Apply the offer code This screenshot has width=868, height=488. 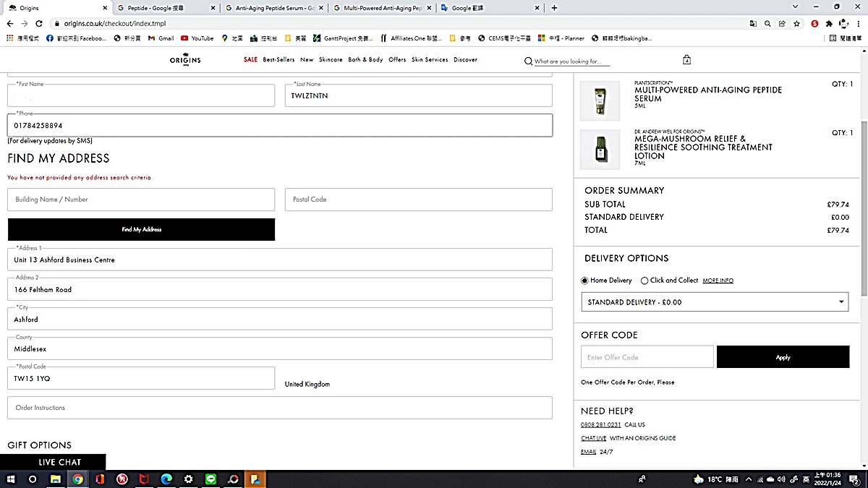coord(783,357)
